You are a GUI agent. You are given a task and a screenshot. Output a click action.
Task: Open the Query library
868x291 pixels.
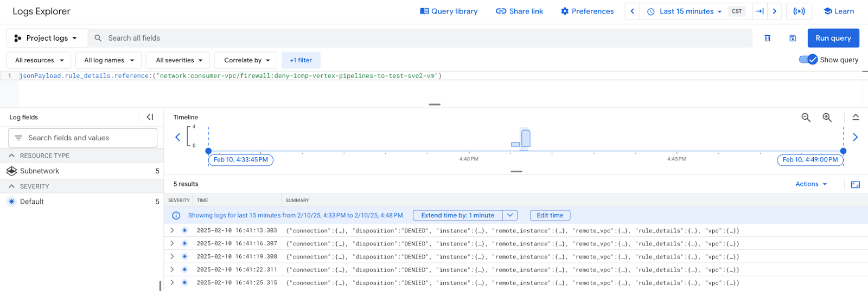[x=449, y=11]
